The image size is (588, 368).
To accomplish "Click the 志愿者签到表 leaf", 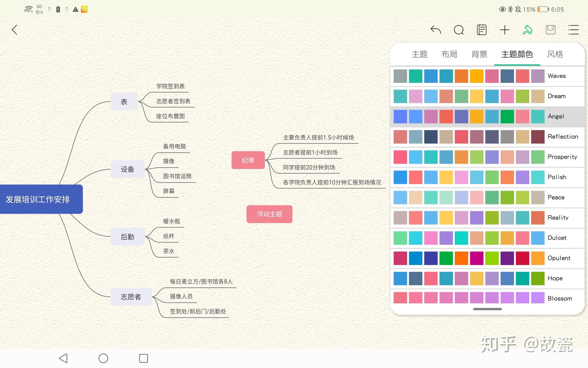I will 173,101.
